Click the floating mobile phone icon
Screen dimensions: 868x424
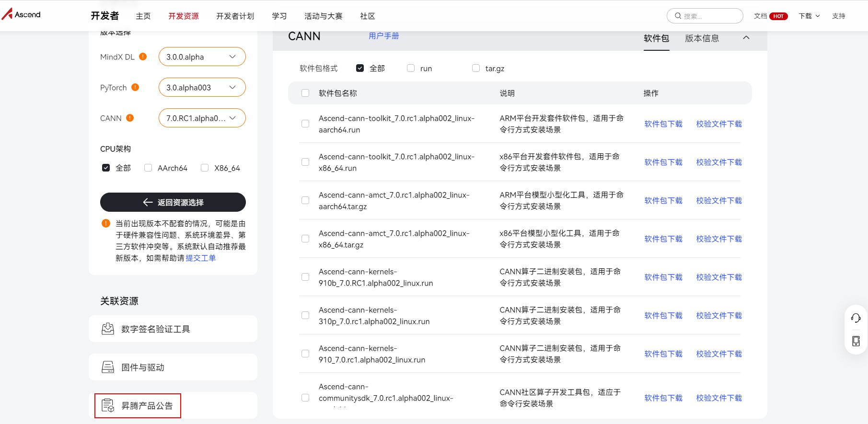point(856,341)
